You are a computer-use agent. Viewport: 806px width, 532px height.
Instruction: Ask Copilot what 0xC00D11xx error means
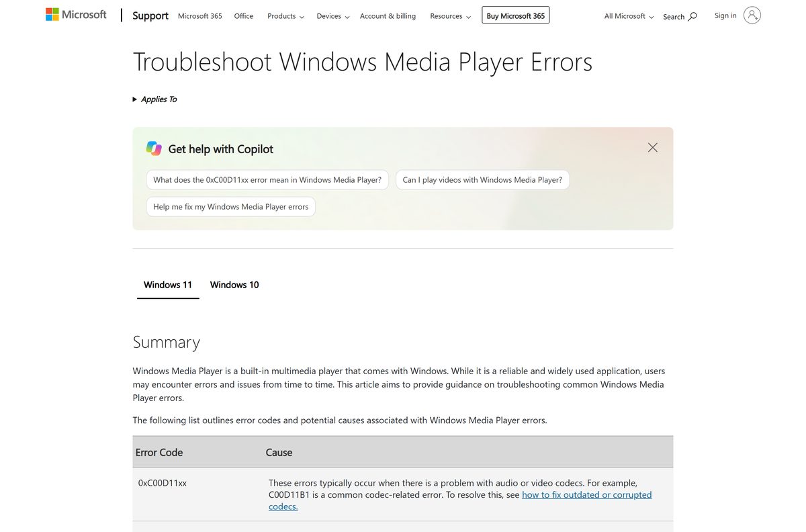click(267, 180)
